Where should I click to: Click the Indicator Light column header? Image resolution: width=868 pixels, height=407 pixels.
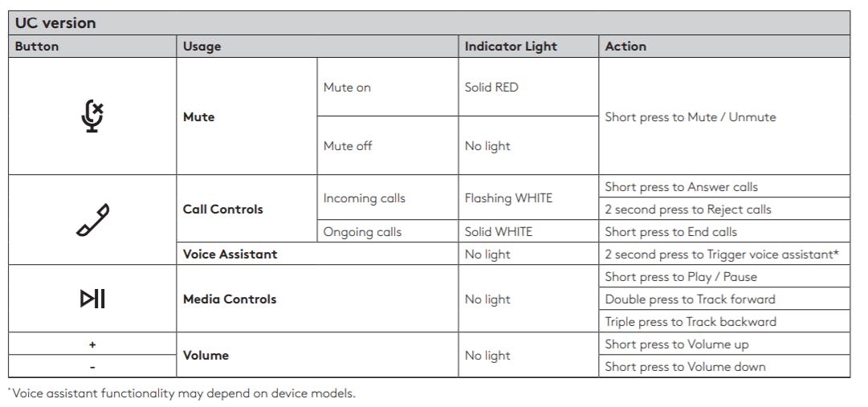[x=511, y=47]
